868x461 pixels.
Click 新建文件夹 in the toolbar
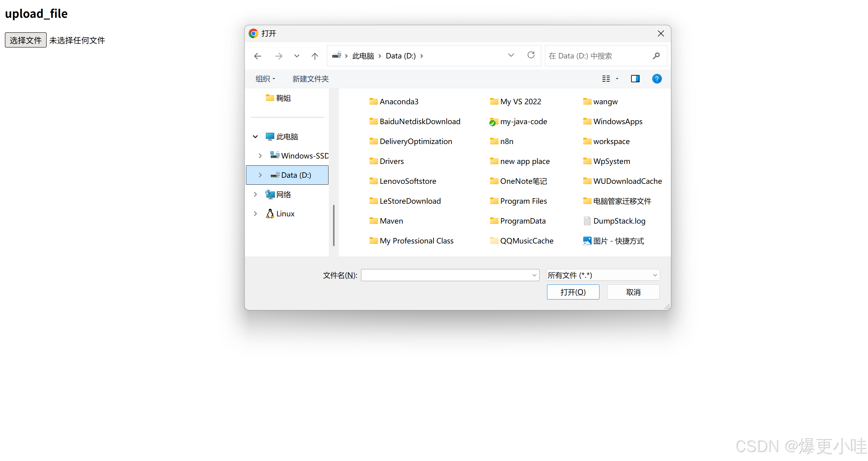click(310, 79)
